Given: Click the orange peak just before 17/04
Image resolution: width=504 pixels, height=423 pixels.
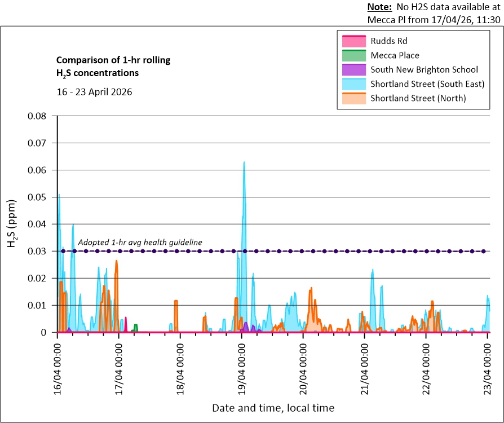Looking at the screenshot, I should [x=116, y=262].
